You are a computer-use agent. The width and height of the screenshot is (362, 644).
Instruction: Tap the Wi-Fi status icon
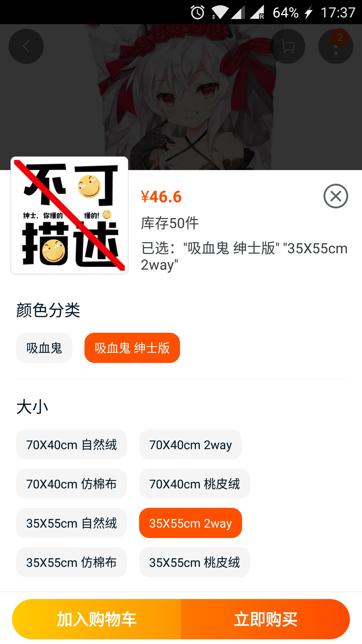pyautogui.click(x=220, y=13)
